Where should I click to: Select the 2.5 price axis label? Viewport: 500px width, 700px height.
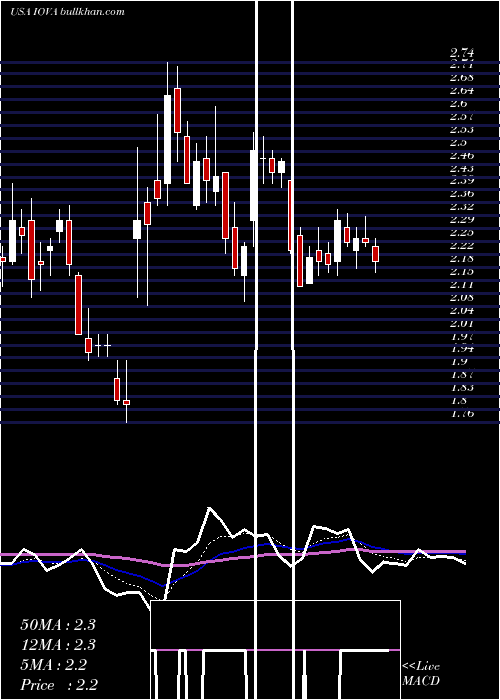tap(459, 143)
